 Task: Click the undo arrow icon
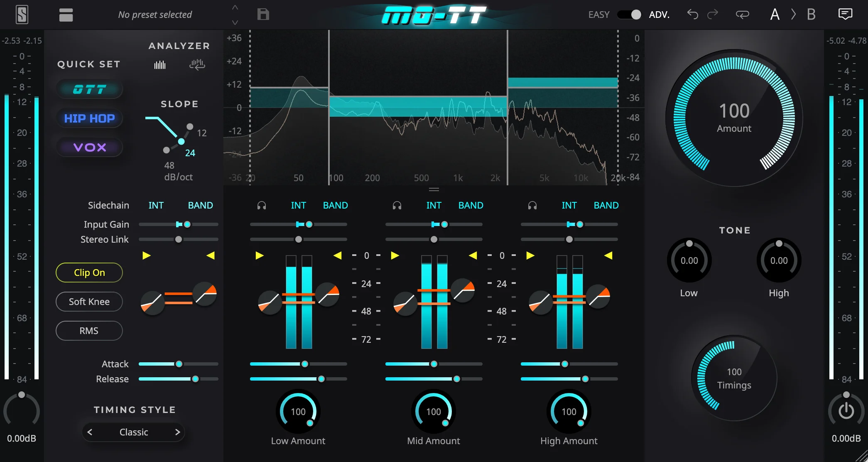pos(692,14)
